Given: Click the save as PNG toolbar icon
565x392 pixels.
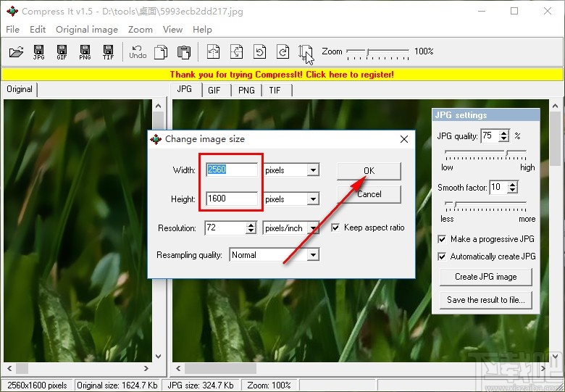Looking at the screenshot, I should coord(85,51).
